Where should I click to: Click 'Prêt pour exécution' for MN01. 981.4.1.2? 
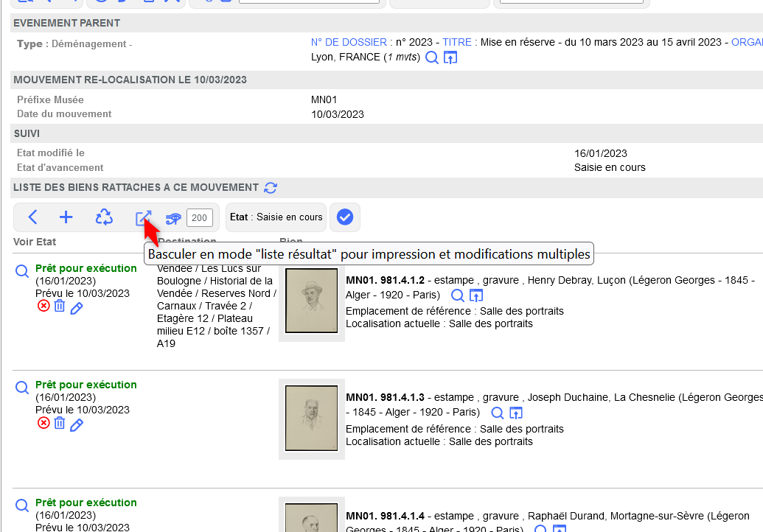coord(86,268)
